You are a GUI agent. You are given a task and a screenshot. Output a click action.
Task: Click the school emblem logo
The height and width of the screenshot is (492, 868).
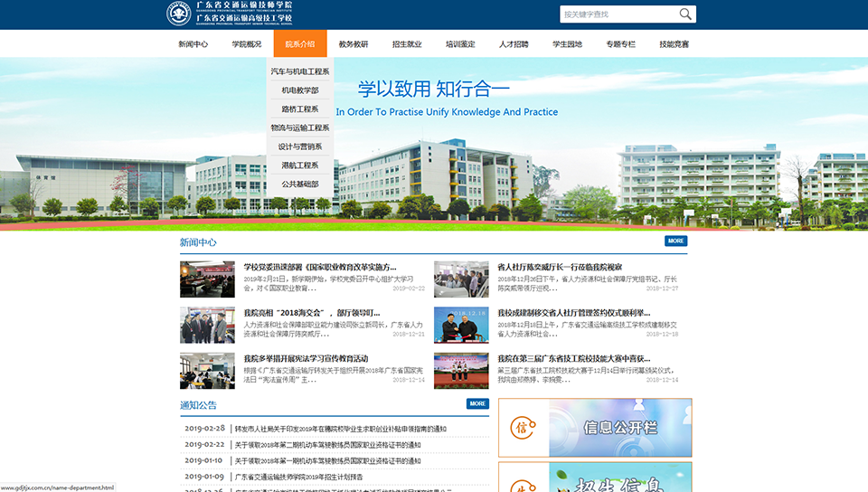coord(179,14)
